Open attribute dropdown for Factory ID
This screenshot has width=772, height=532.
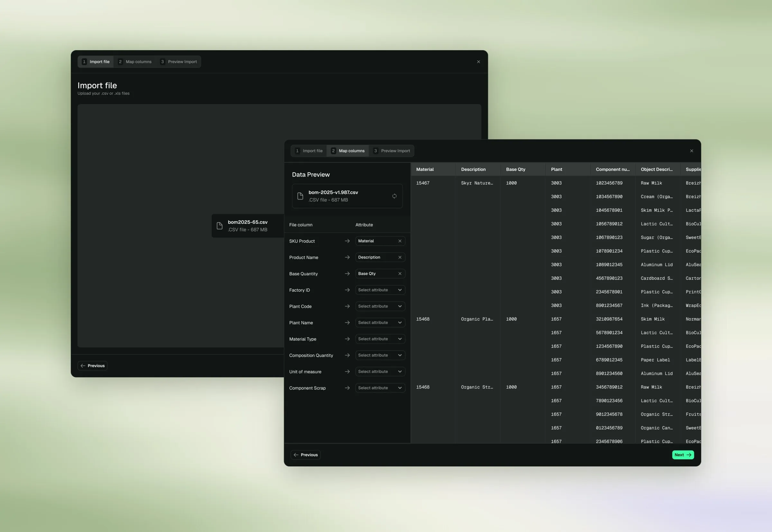click(x=380, y=290)
